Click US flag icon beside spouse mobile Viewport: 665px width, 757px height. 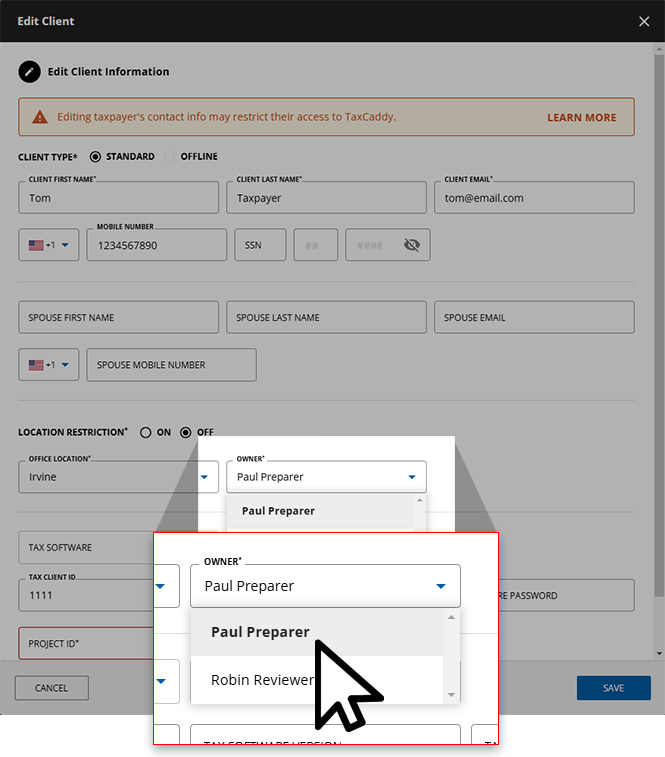click(36, 365)
